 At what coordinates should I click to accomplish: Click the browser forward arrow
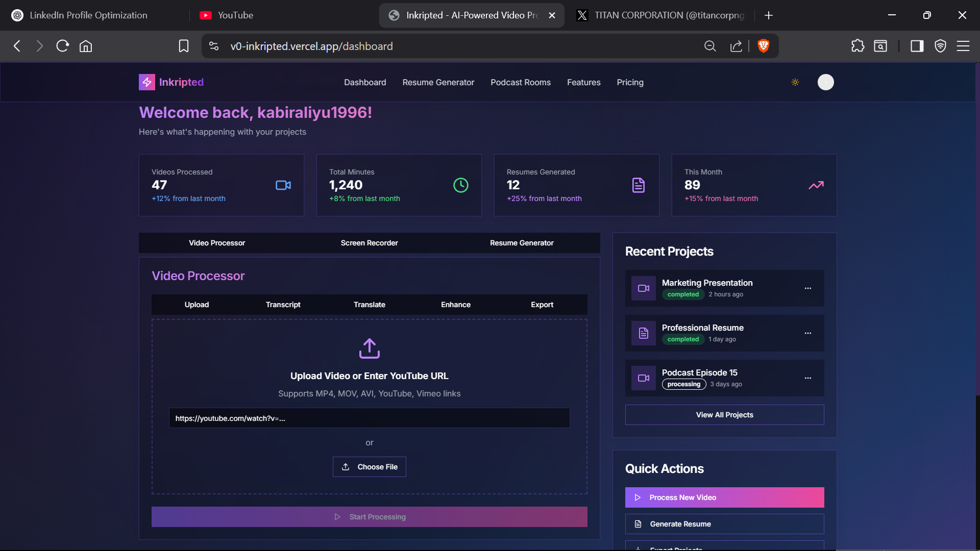[x=39, y=46]
